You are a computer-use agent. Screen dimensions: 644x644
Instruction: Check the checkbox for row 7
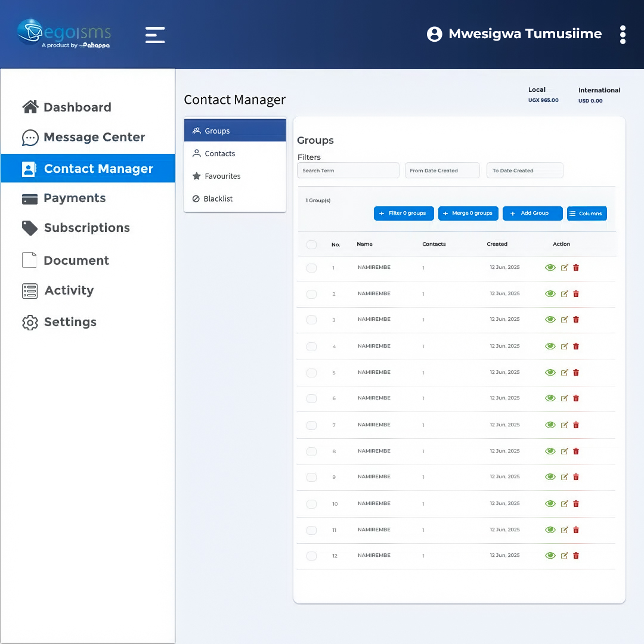coord(311,425)
